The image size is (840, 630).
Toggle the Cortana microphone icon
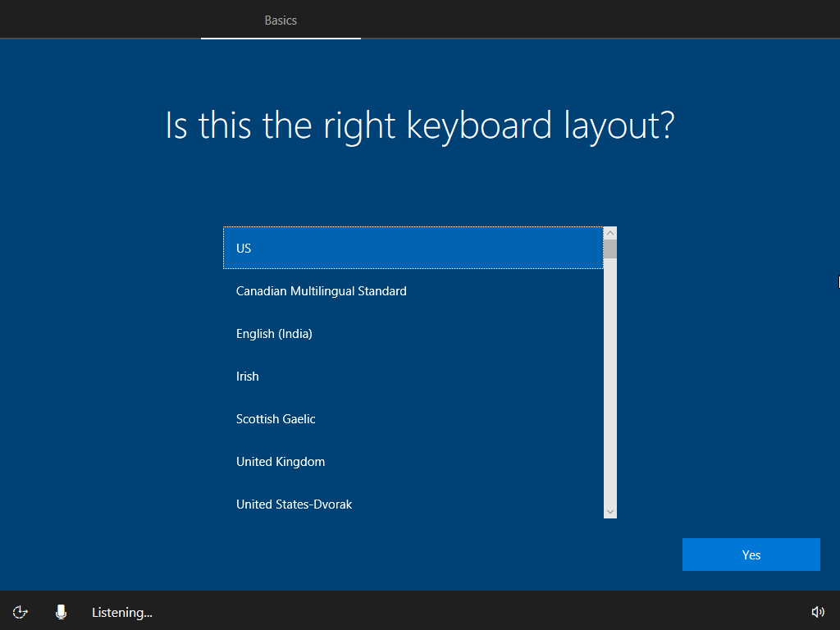click(x=61, y=612)
